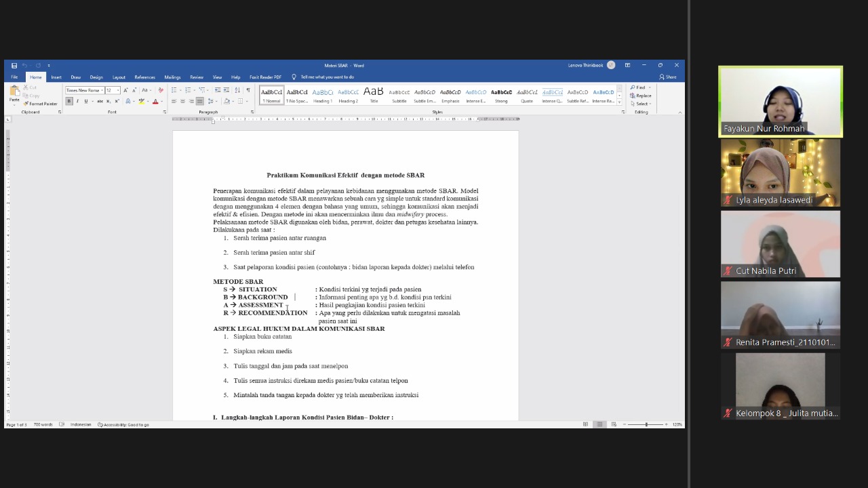Screen dimensions: 868x488
Task: Toggle justified paragraph alignment
Action: (x=199, y=101)
